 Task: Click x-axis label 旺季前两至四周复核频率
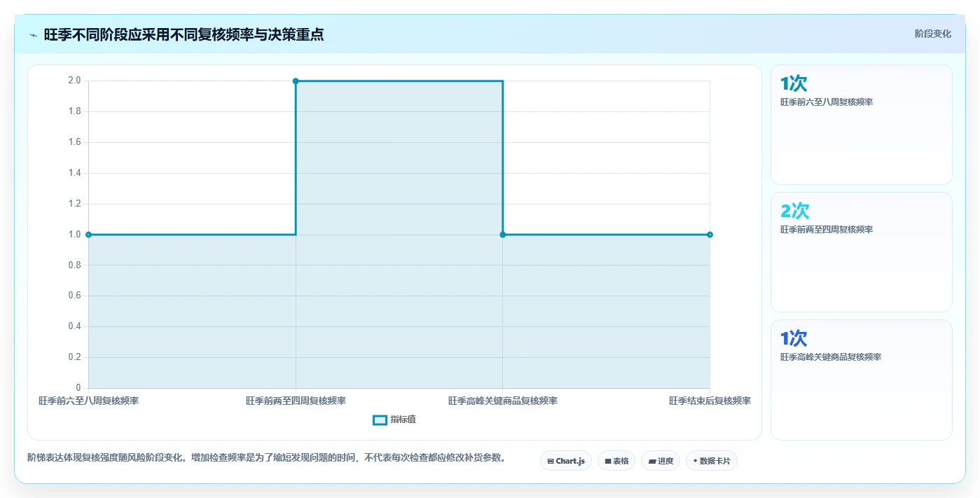click(x=296, y=401)
